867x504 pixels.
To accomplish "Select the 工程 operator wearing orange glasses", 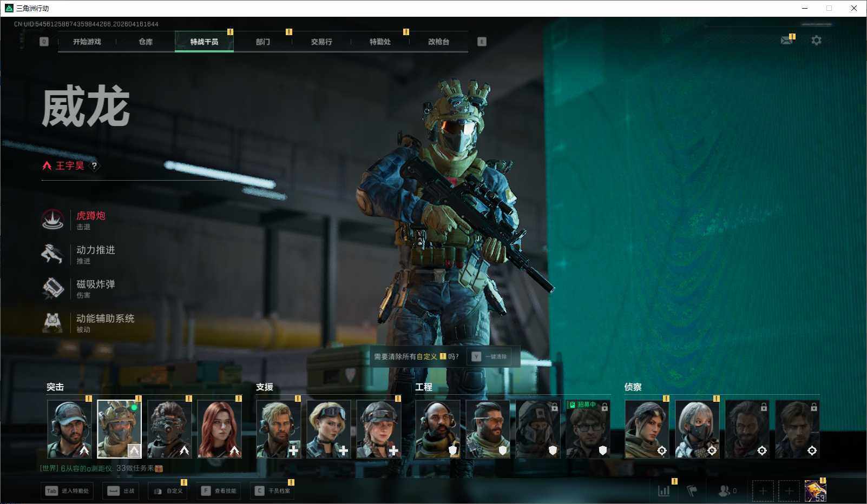I will click(x=488, y=429).
